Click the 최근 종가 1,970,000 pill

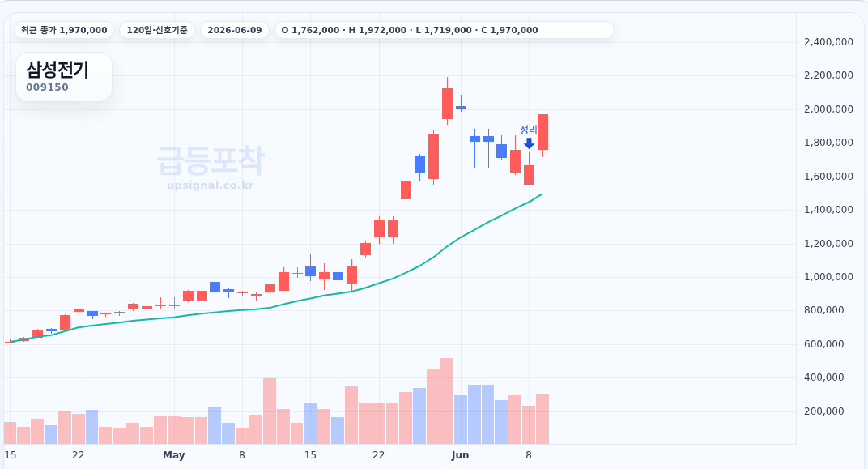[x=64, y=30]
